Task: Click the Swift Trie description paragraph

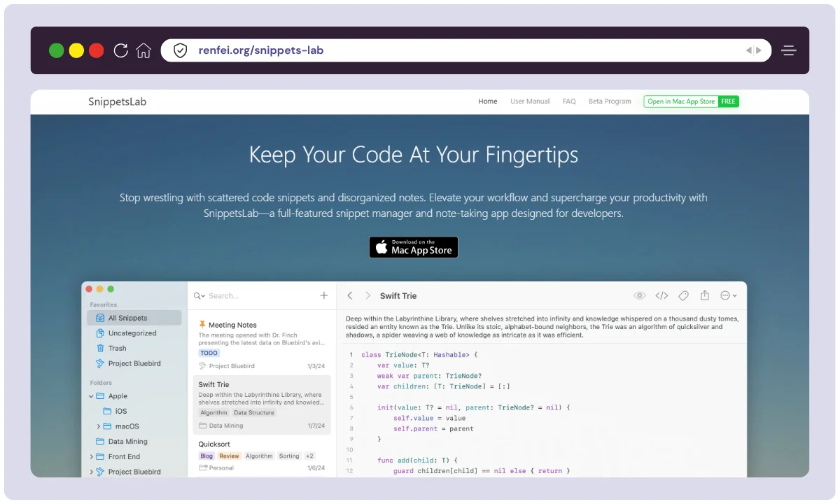Action: pyautogui.click(x=542, y=327)
